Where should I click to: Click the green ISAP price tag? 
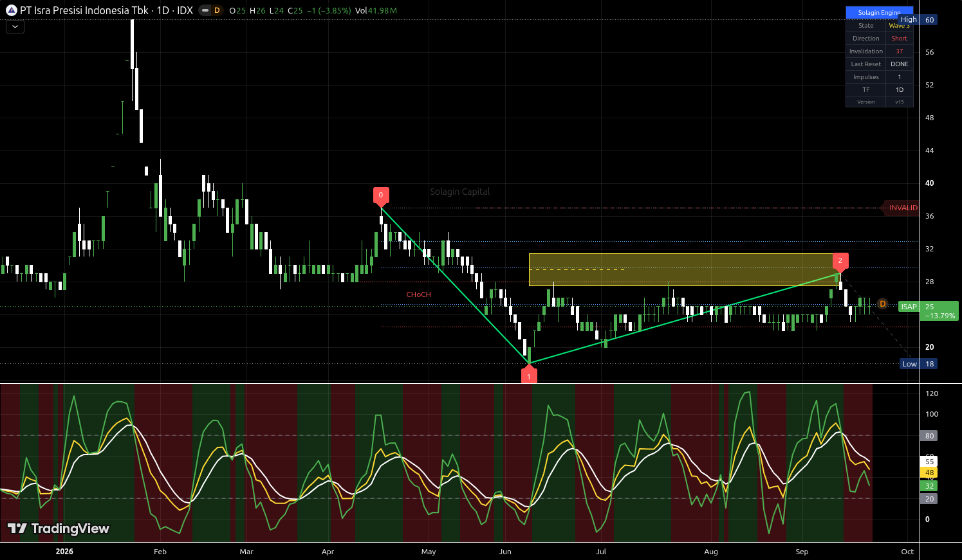[909, 307]
